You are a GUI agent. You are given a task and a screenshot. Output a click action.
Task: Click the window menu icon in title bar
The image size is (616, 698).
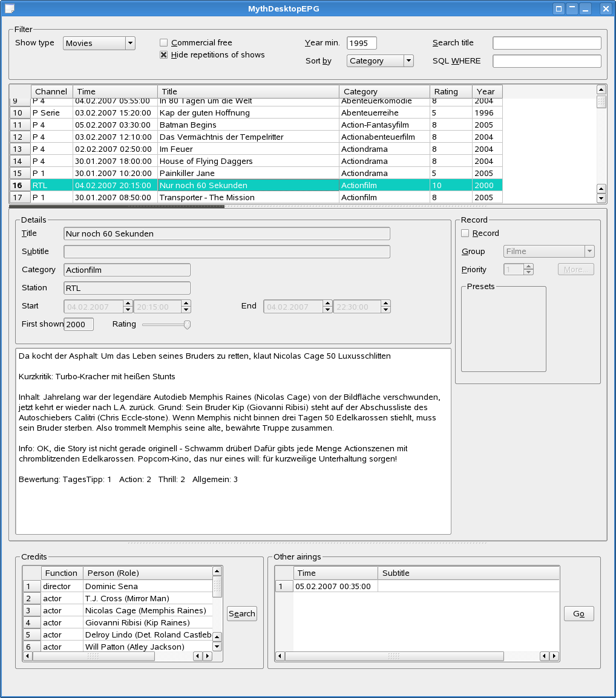pos(10,8)
